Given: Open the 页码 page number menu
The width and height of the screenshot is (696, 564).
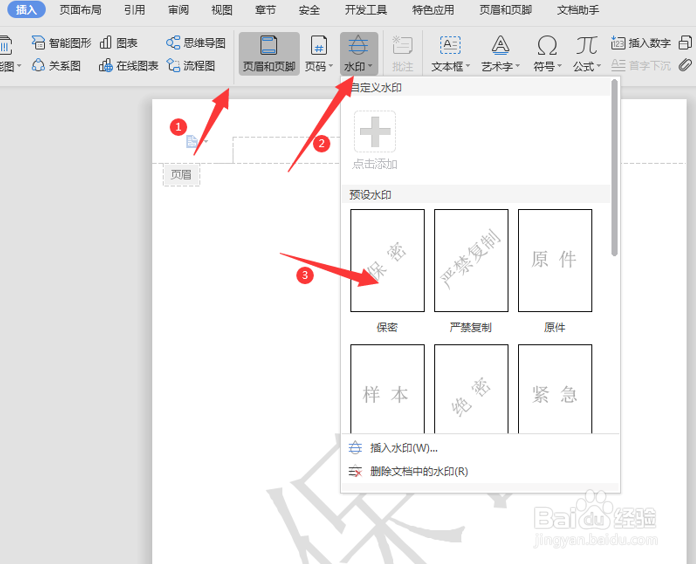Looking at the screenshot, I should click(x=318, y=67).
